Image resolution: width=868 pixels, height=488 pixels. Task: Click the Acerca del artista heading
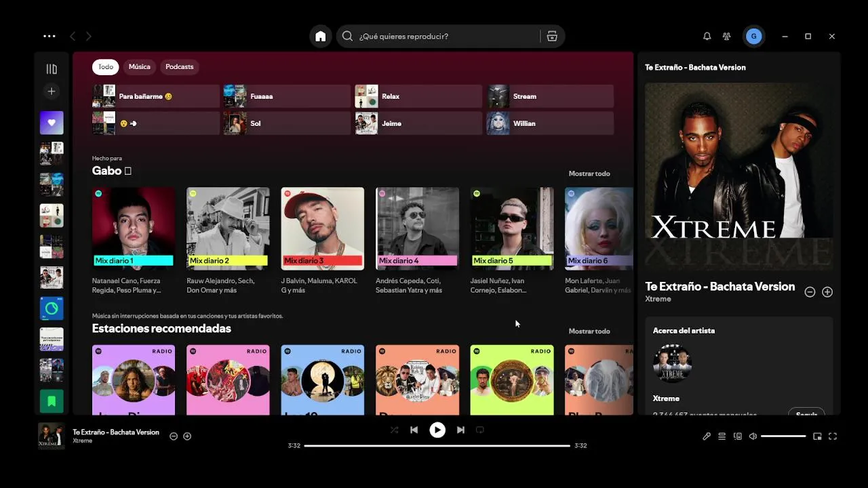coord(684,331)
